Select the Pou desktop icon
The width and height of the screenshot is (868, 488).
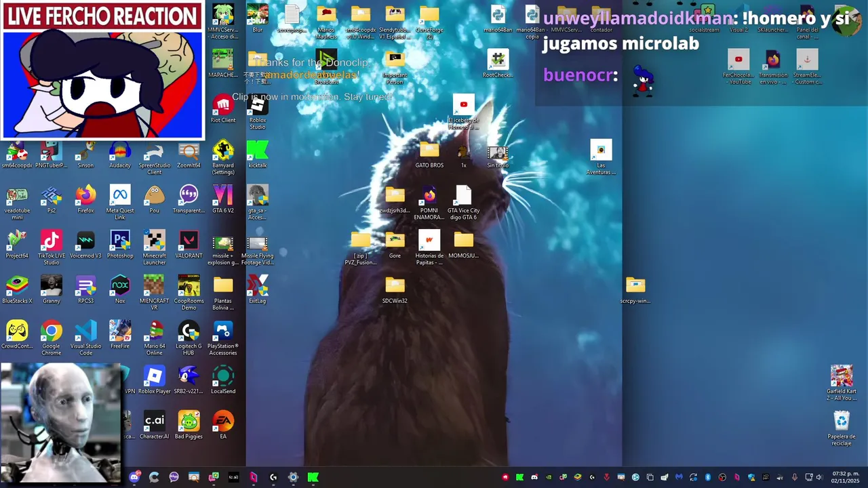155,199
